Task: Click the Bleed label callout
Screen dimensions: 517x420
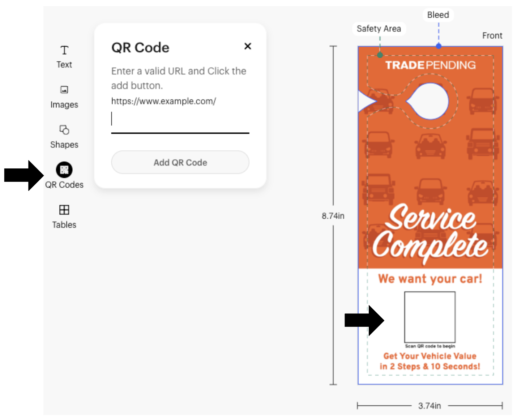Action: point(438,14)
